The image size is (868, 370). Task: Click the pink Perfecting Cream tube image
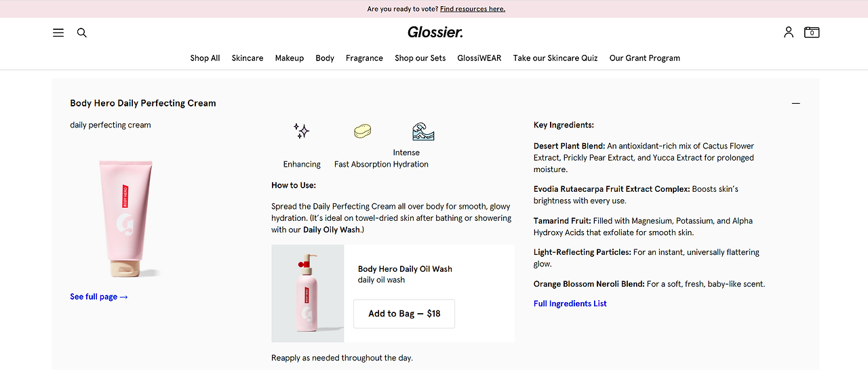click(x=125, y=218)
